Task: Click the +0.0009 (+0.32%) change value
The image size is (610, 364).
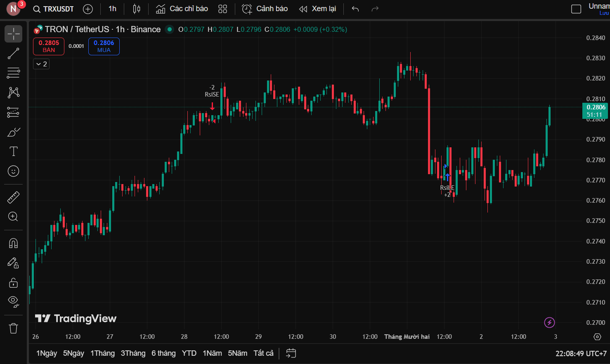Action: coord(320,29)
